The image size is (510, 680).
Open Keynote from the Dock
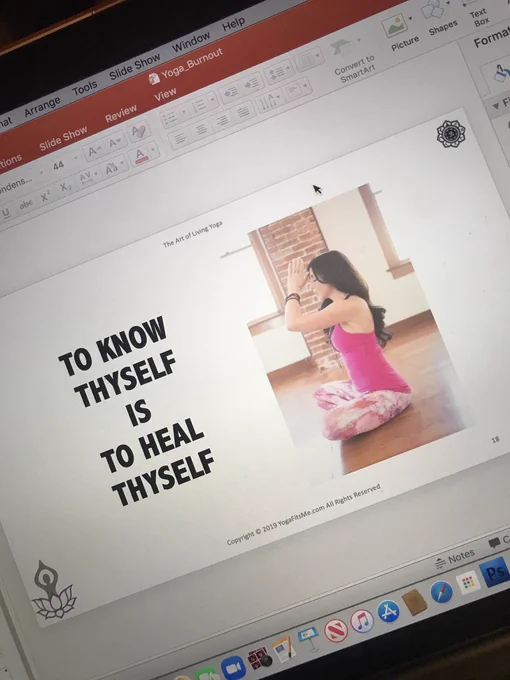(x=309, y=640)
